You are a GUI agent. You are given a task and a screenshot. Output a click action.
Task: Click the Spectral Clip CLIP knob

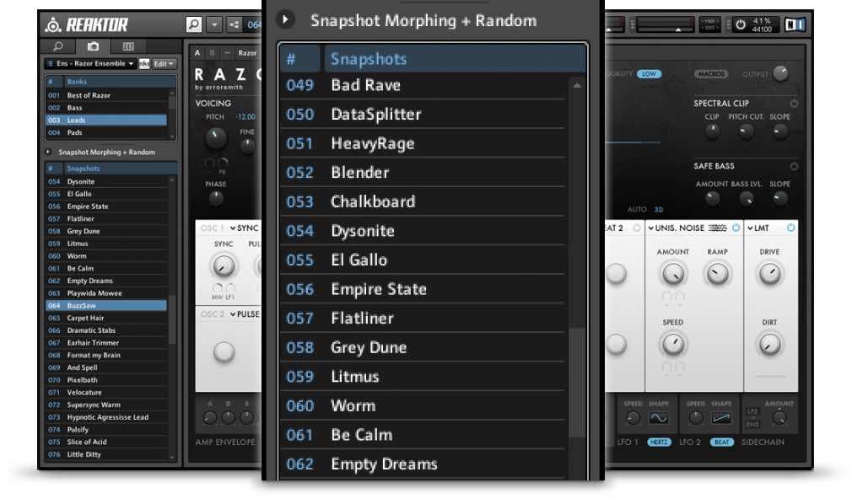click(712, 131)
